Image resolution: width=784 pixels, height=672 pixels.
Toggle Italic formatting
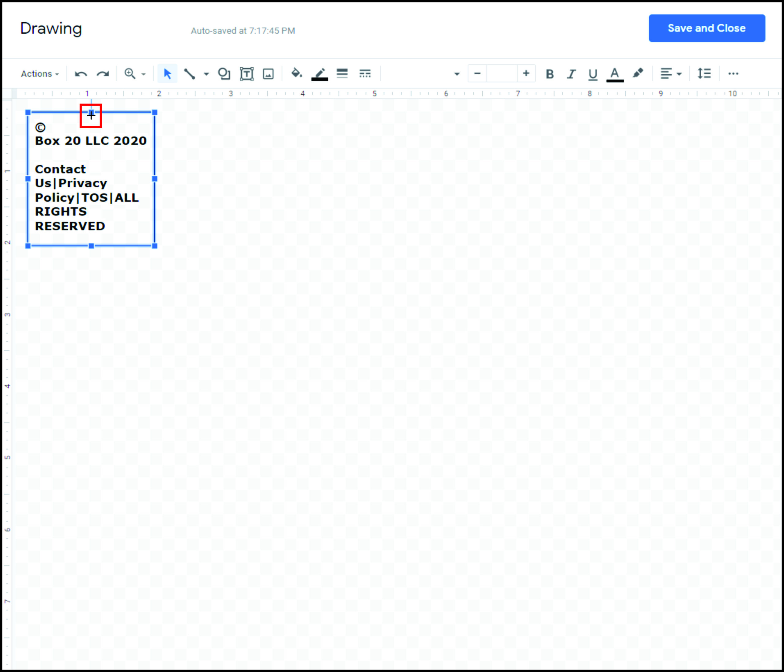tap(571, 74)
